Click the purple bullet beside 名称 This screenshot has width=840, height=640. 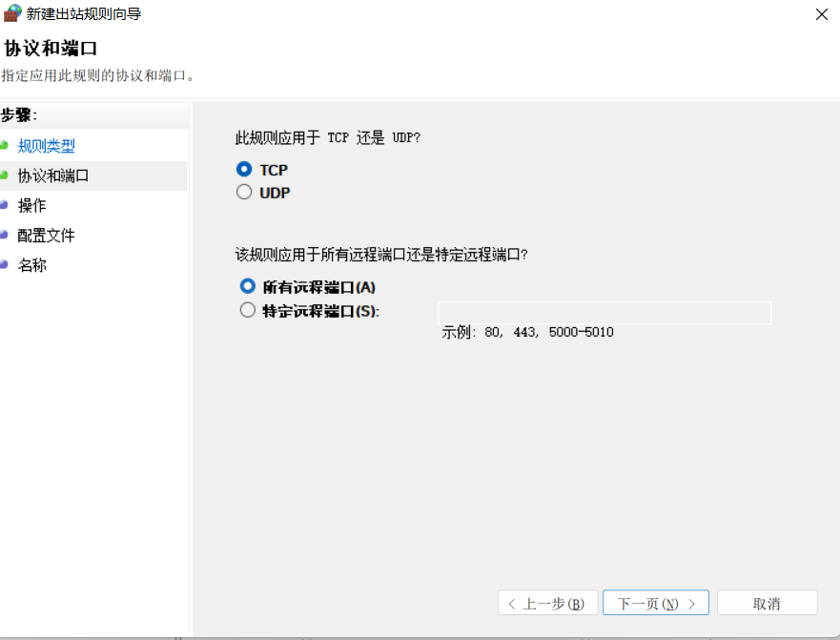point(4,264)
